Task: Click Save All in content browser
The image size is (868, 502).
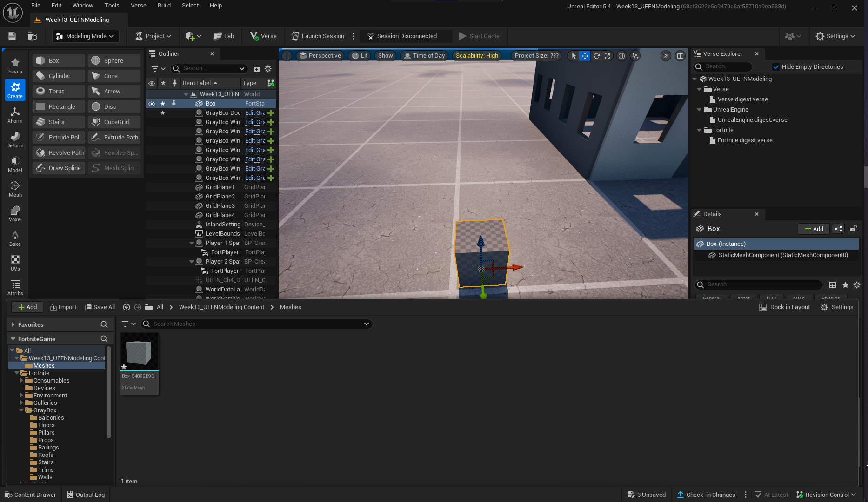Action: click(x=100, y=307)
